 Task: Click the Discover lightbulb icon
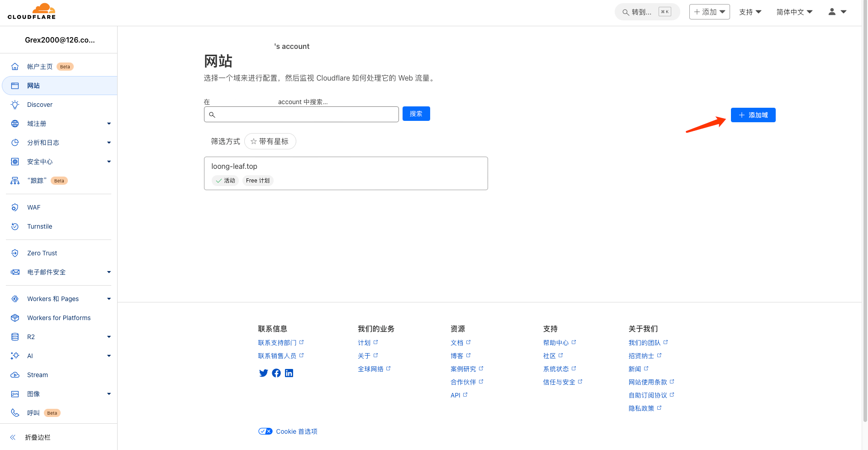coord(15,105)
